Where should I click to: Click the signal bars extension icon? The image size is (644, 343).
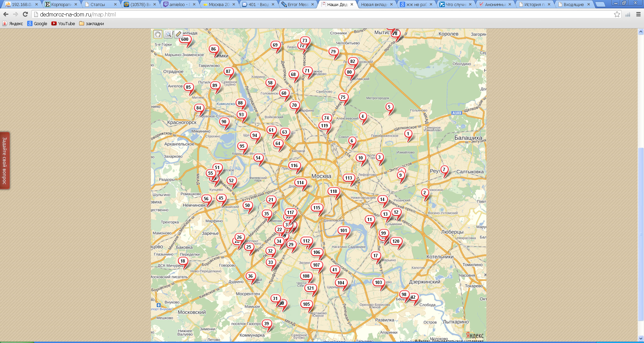coord(628,14)
